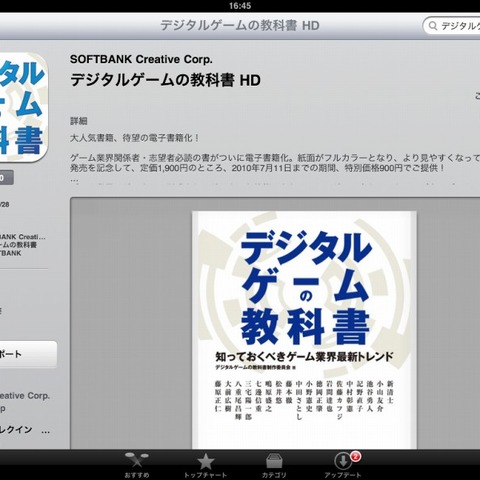480x480 pixels.
Task: Open the カテゴリ categories tab
Action: (x=274, y=465)
